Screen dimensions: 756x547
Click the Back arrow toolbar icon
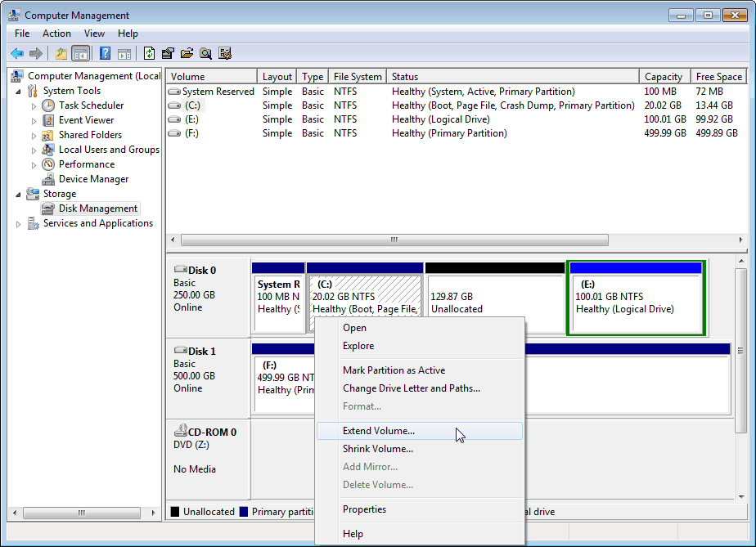pyautogui.click(x=17, y=53)
